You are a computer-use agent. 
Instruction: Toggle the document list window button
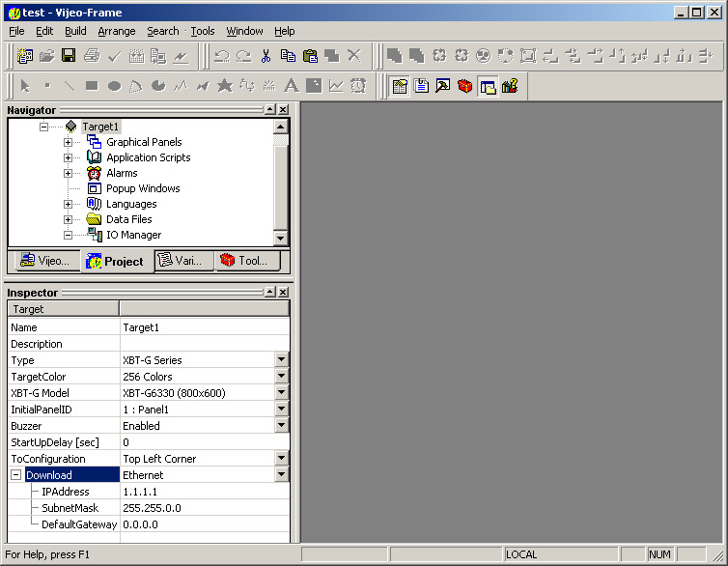(421, 86)
